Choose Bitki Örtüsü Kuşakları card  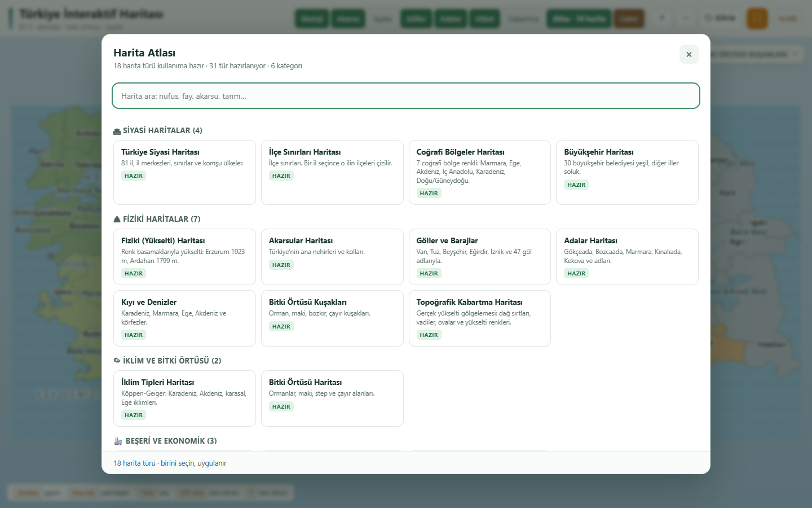(x=332, y=318)
